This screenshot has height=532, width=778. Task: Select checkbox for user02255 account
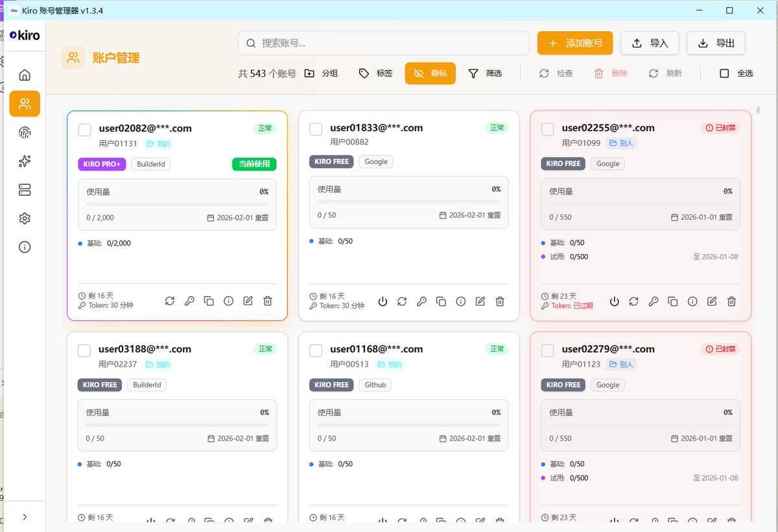click(548, 130)
